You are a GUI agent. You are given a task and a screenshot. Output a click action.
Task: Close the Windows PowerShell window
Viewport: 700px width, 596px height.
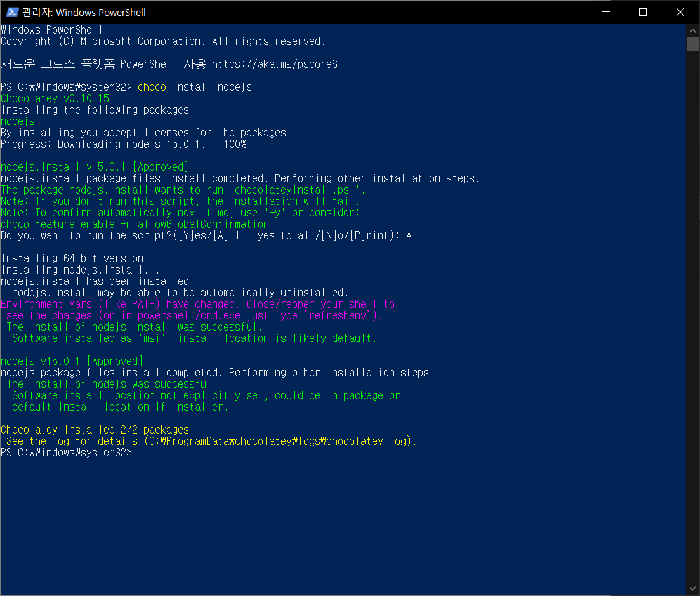point(680,12)
